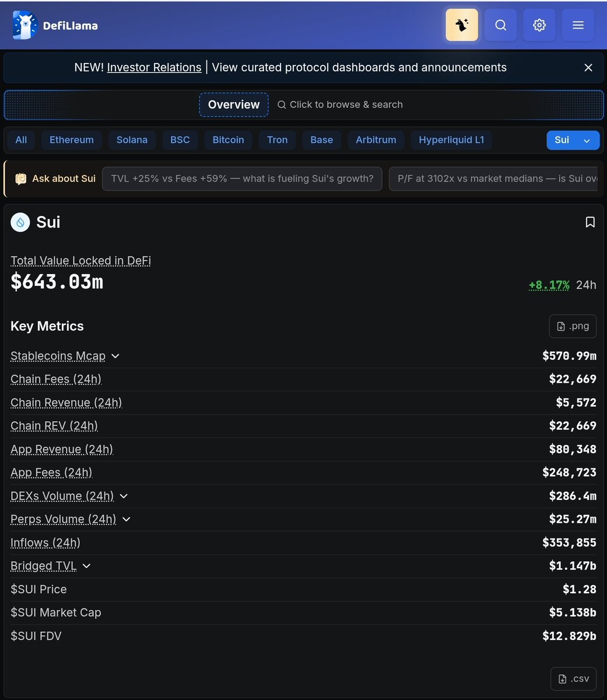Click the App Revenue (24h) label
607x700 pixels.
click(x=62, y=449)
